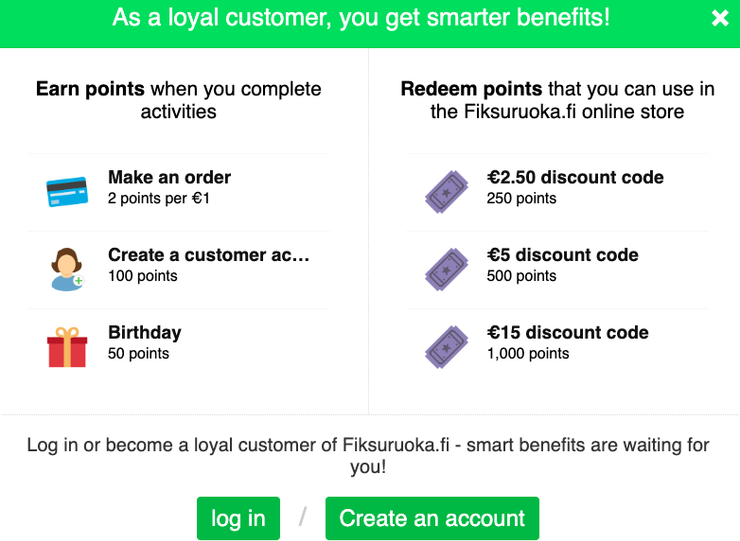Click the €15 discount code title
The width and height of the screenshot is (740, 541).
pos(567,332)
